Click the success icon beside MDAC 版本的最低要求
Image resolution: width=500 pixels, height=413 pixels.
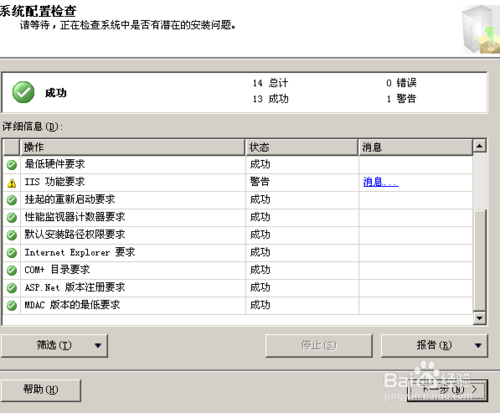[x=12, y=306]
